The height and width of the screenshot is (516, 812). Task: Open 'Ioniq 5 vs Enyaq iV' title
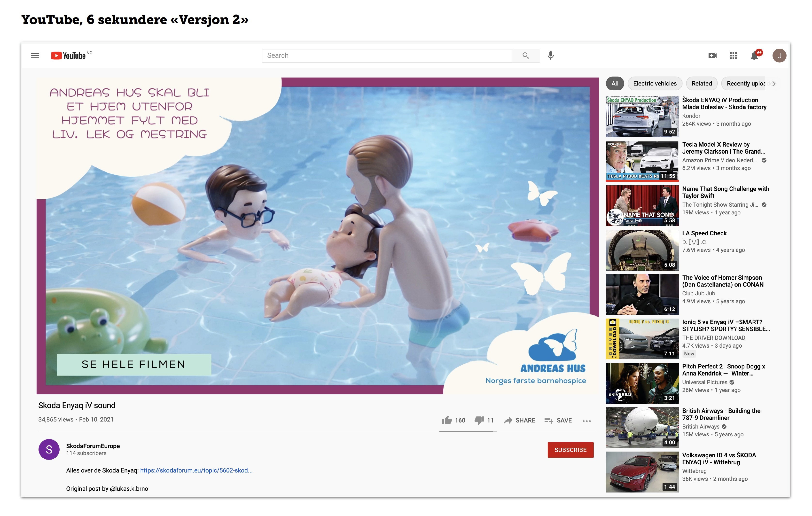click(x=726, y=325)
